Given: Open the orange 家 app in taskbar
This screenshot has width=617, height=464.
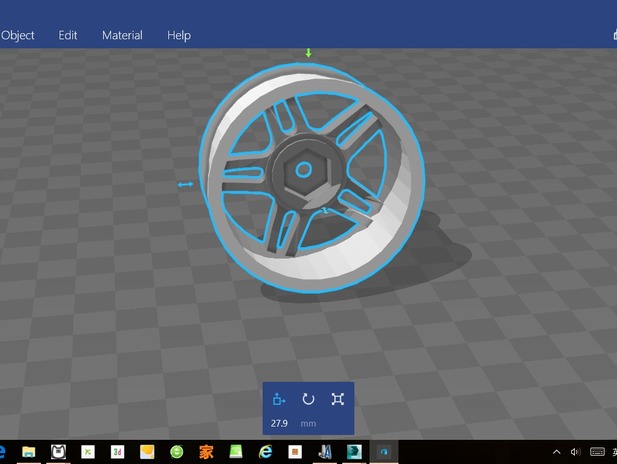Looking at the screenshot, I should click(x=206, y=452).
